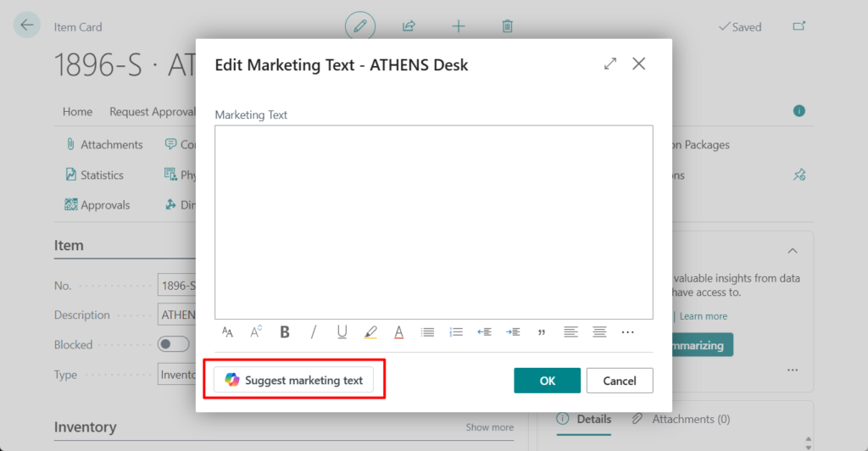This screenshot has height=451, width=868.
Task: Insert a bulleted list
Action: click(428, 332)
